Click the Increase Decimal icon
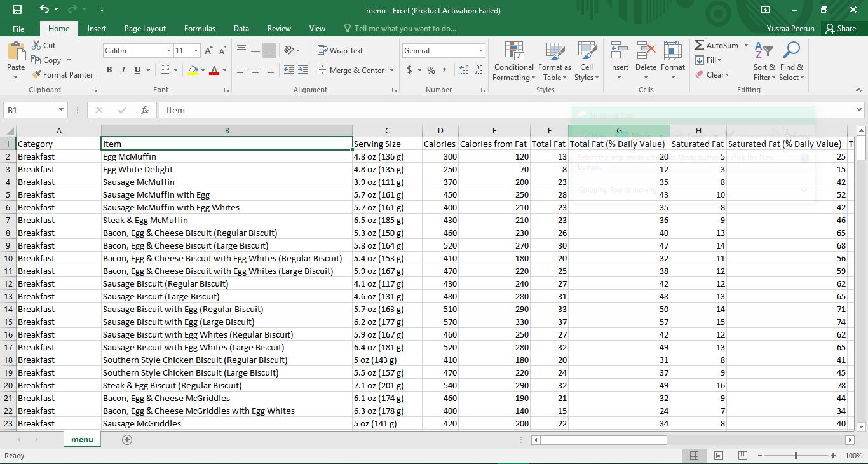The width and height of the screenshot is (868, 464). pyautogui.click(x=463, y=70)
